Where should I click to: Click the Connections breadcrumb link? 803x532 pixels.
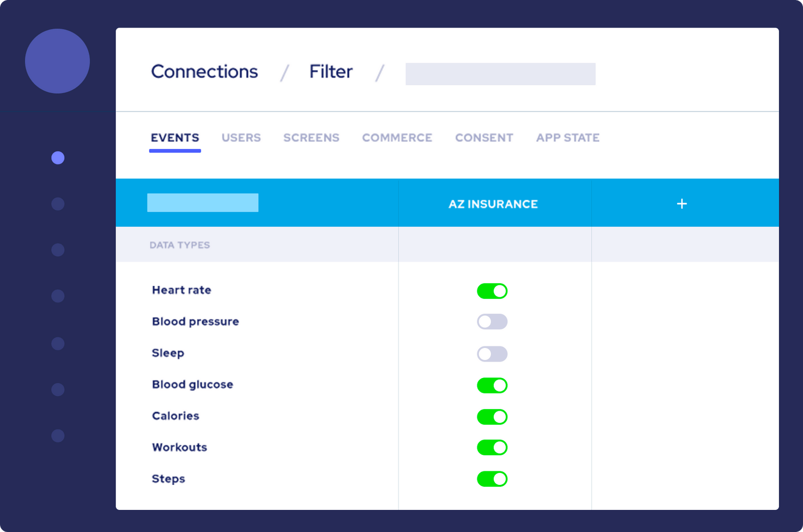pyautogui.click(x=204, y=72)
